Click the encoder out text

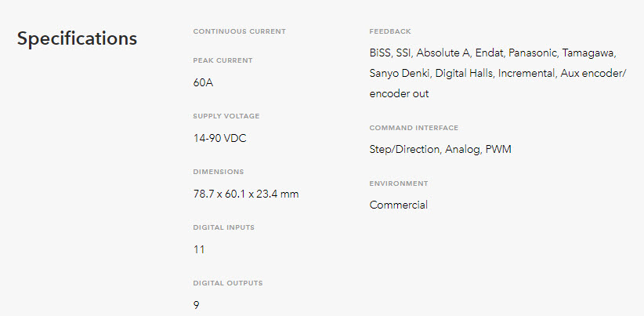[399, 93]
